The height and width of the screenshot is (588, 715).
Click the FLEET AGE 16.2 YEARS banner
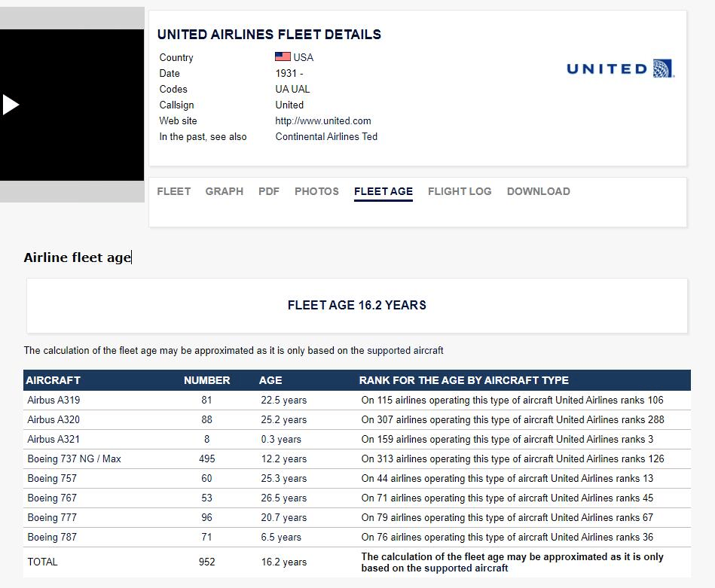click(x=357, y=306)
